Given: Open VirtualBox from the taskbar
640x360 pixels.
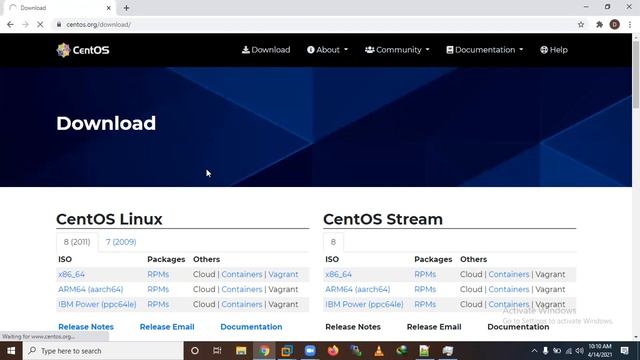Looking at the screenshot, I should [287, 351].
